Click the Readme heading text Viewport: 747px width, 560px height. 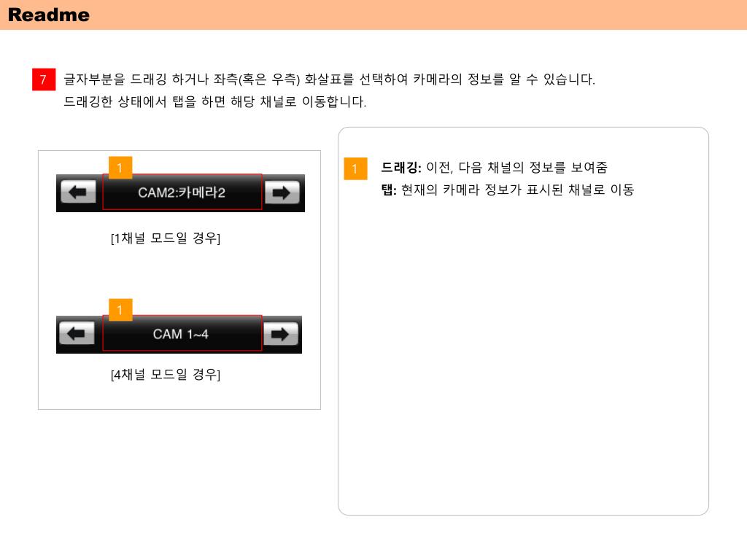(49, 15)
